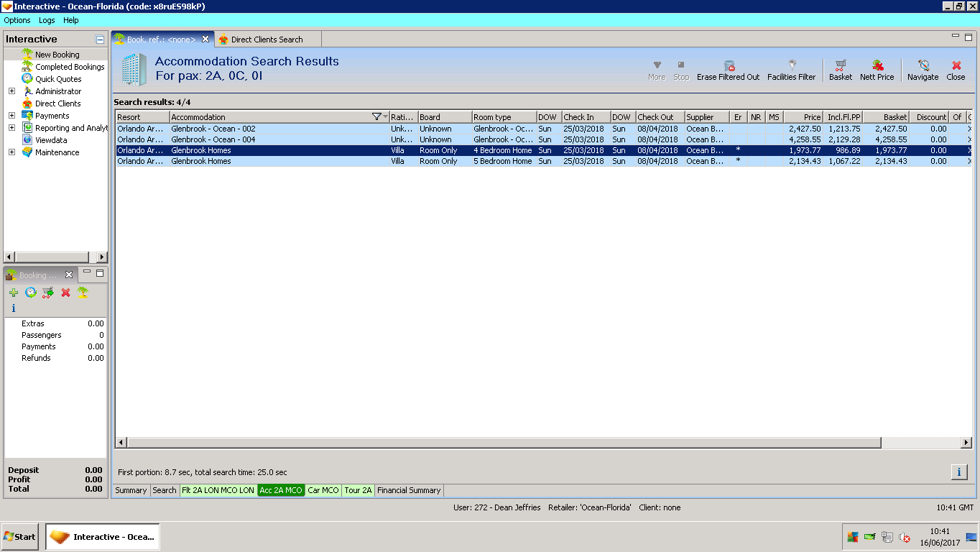Click the More toolbar button

pos(657,70)
